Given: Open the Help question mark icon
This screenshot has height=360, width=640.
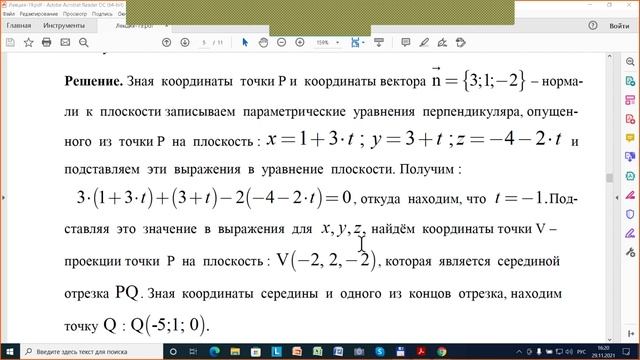Looking at the screenshot, I should 593,26.
